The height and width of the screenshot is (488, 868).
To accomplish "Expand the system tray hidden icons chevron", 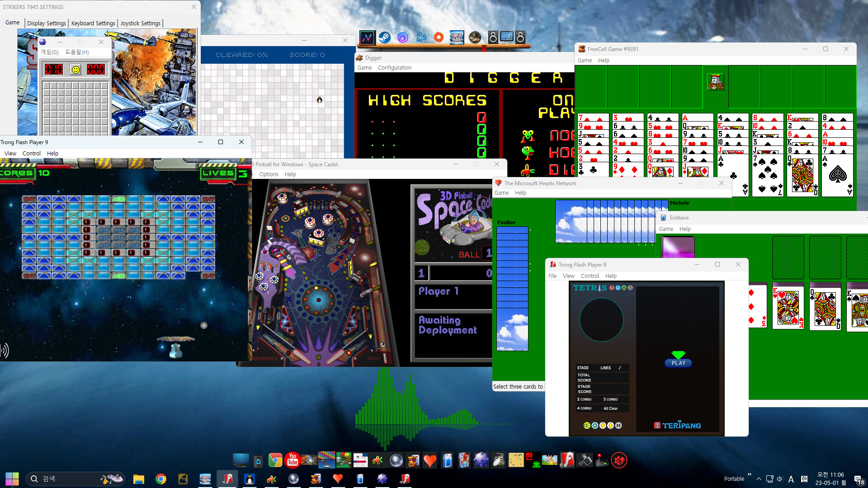I will 759,479.
